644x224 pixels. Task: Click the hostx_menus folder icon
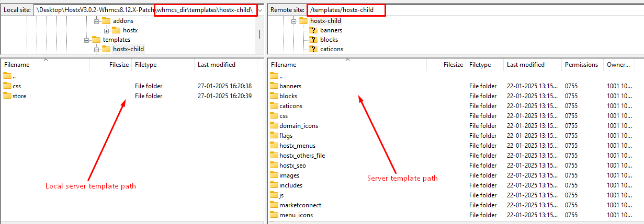pos(275,146)
